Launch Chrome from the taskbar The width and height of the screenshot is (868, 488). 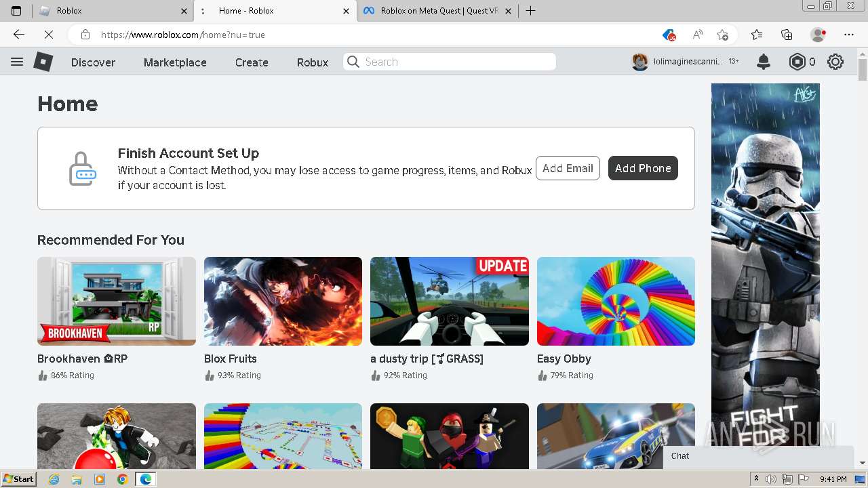click(122, 479)
